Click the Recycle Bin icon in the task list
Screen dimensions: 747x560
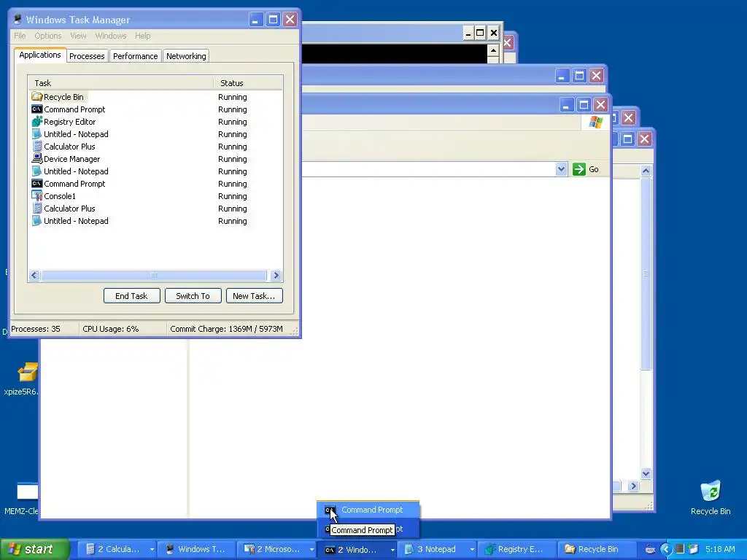click(36, 97)
